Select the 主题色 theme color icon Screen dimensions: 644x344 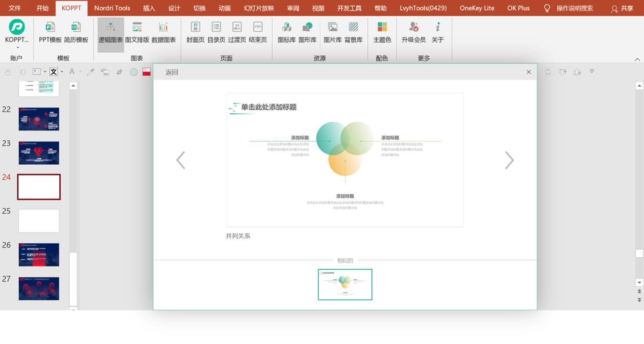click(382, 32)
